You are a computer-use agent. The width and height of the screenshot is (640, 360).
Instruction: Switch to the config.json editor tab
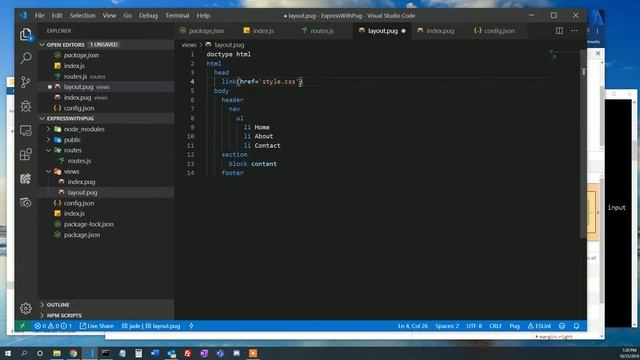coord(499,31)
